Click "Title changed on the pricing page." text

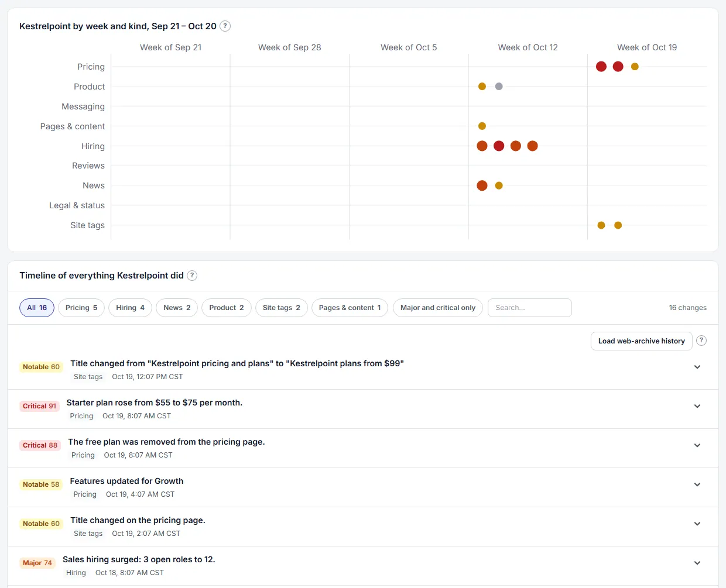click(138, 520)
